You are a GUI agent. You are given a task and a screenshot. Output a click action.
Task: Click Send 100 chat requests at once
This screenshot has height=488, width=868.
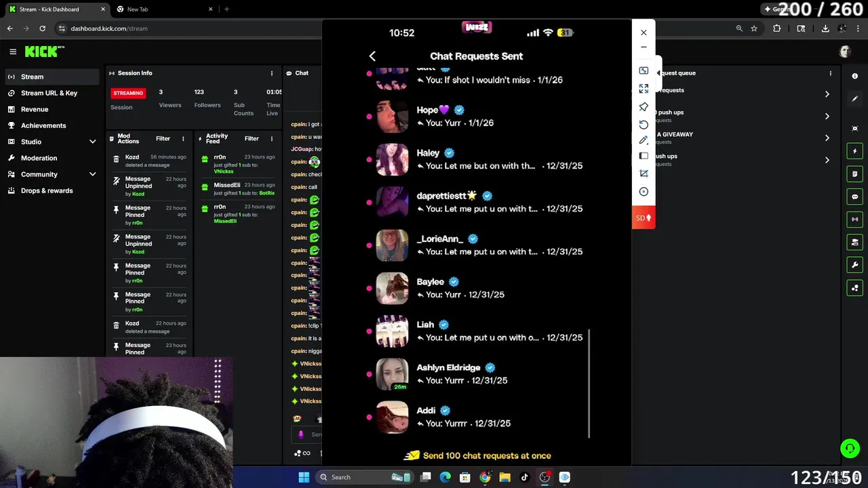[x=477, y=455]
